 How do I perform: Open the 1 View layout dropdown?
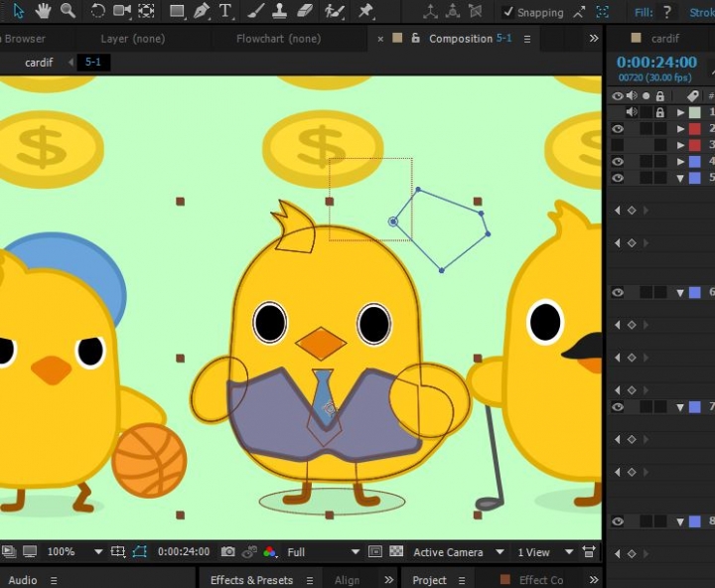point(545,552)
